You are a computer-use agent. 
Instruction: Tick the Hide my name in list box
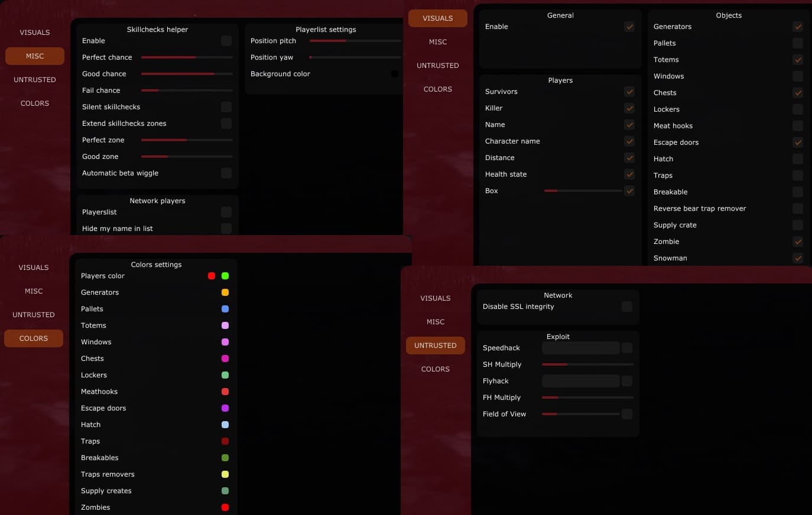tap(226, 229)
